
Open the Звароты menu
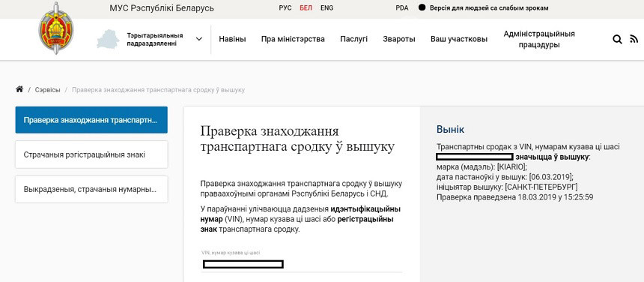399,40
